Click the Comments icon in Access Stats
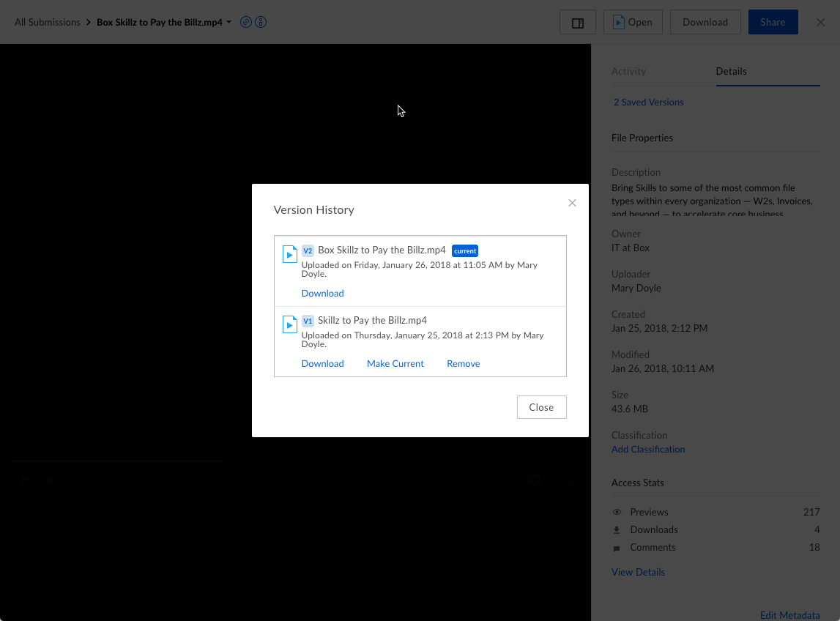 pos(616,547)
